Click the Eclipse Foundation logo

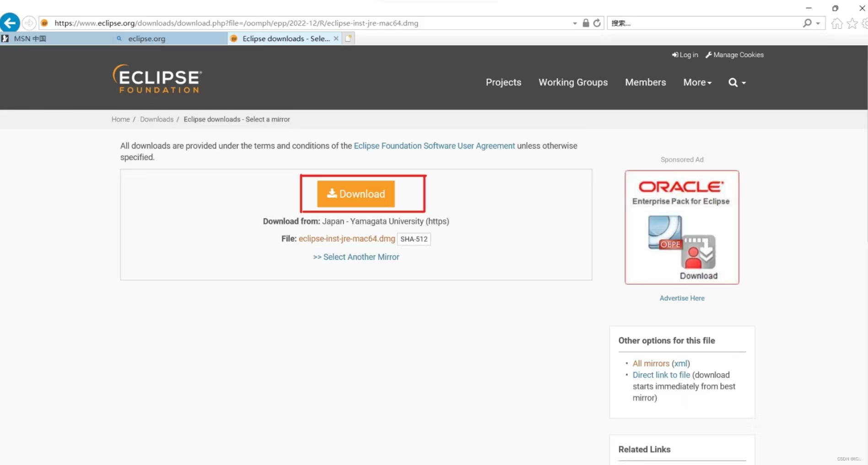pos(157,79)
